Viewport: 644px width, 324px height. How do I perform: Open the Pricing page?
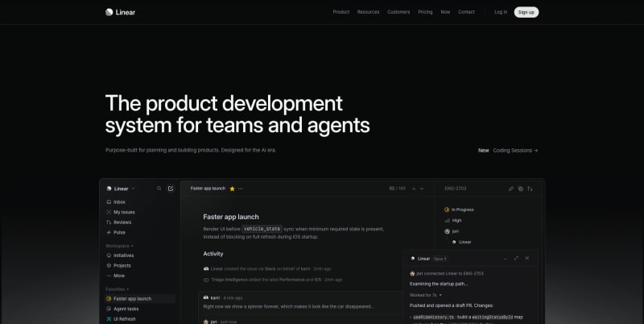coord(426,12)
